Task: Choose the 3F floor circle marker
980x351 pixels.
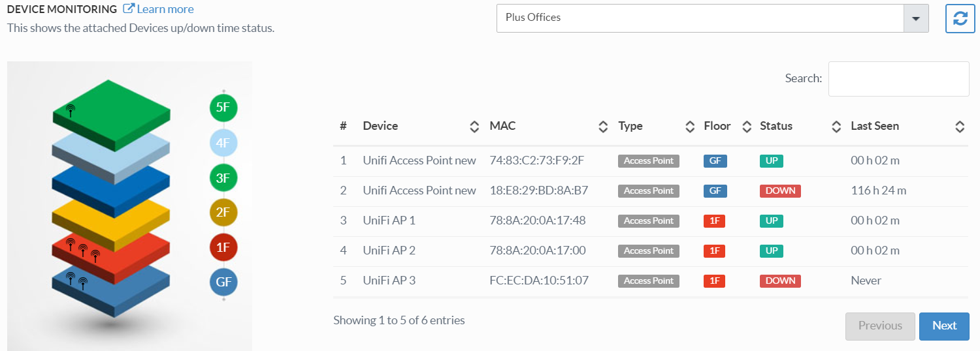Action: (223, 177)
